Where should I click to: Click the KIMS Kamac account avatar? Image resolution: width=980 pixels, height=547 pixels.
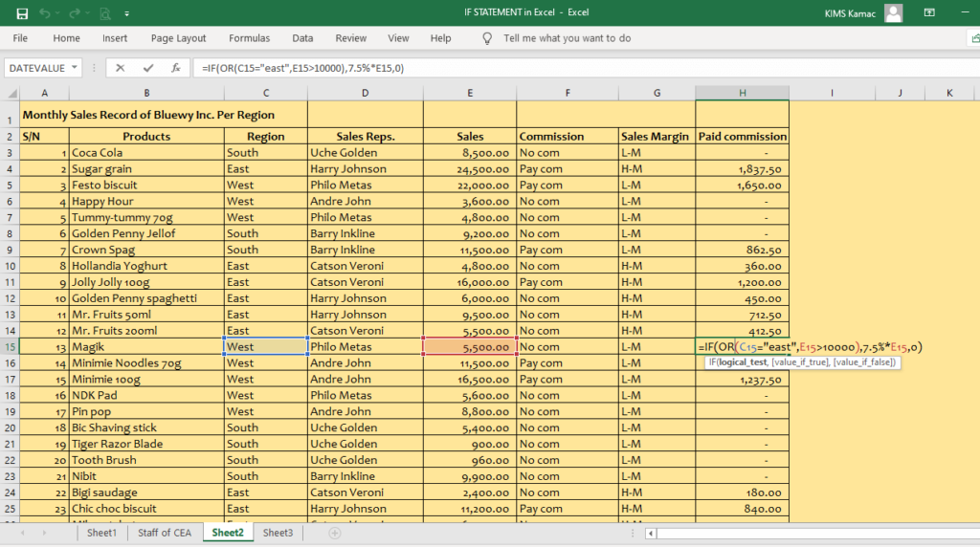893,13
